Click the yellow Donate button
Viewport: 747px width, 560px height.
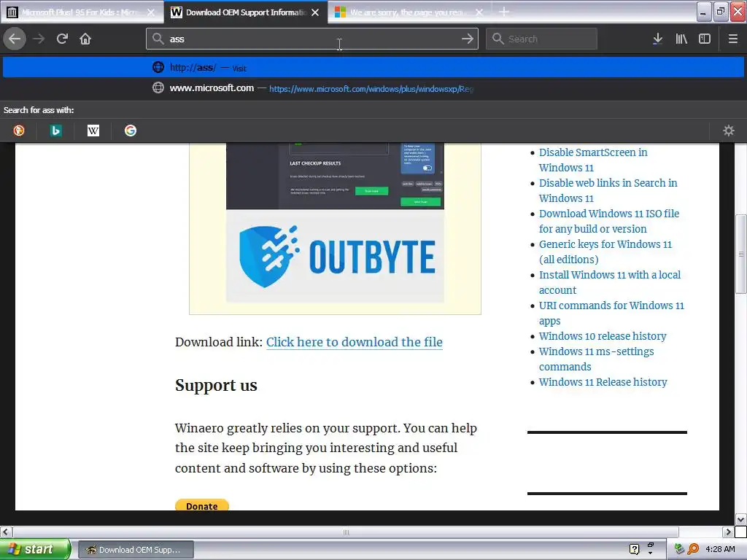pos(202,505)
